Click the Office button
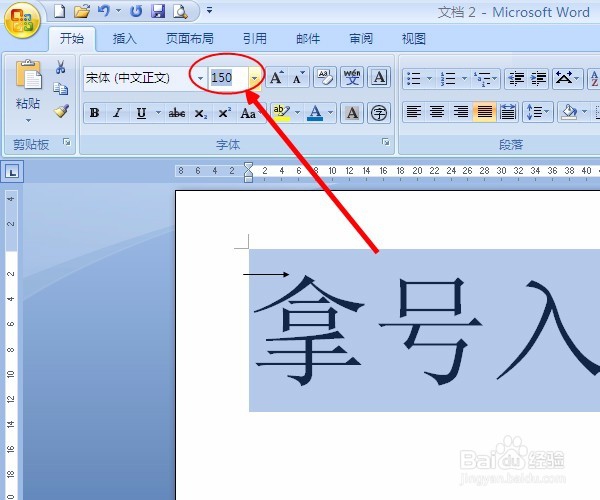This screenshot has height=500, width=600. coord(22,20)
